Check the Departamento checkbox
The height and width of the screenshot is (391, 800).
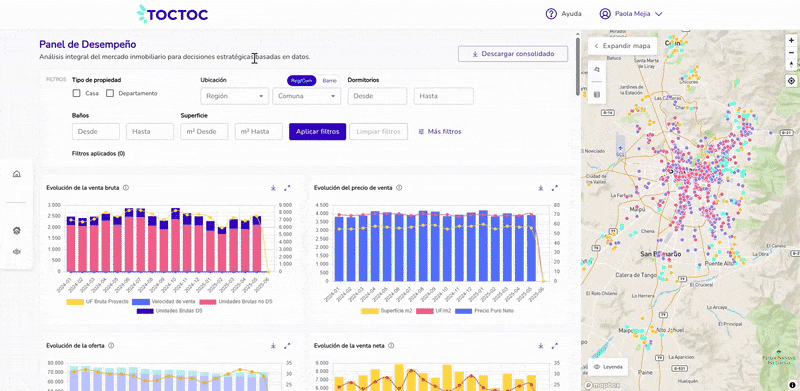coord(110,93)
